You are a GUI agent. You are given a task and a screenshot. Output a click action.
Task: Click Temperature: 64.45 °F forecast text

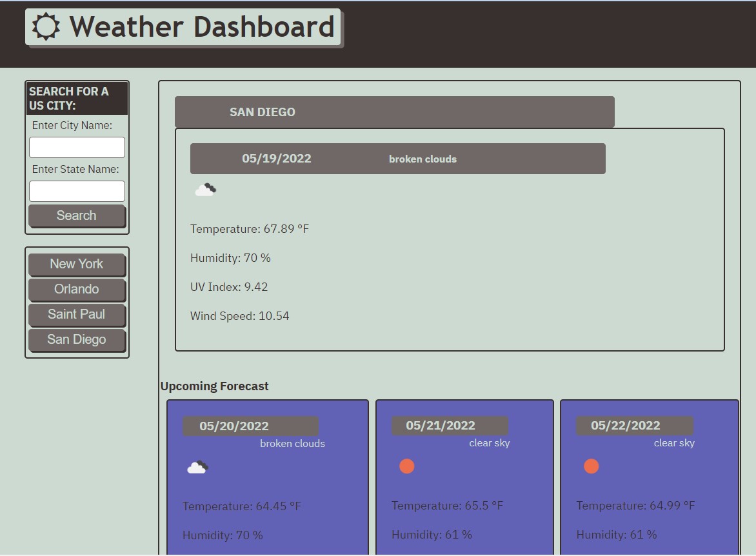242,506
